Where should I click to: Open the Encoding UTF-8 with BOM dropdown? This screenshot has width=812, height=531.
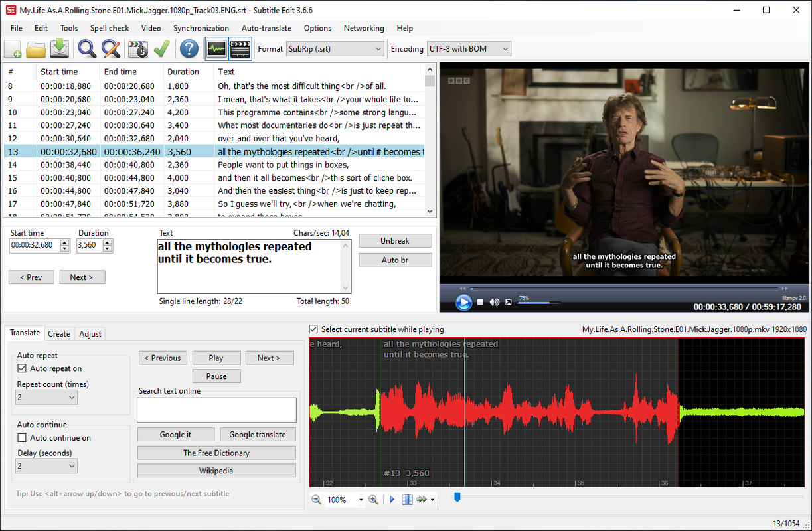click(x=469, y=49)
